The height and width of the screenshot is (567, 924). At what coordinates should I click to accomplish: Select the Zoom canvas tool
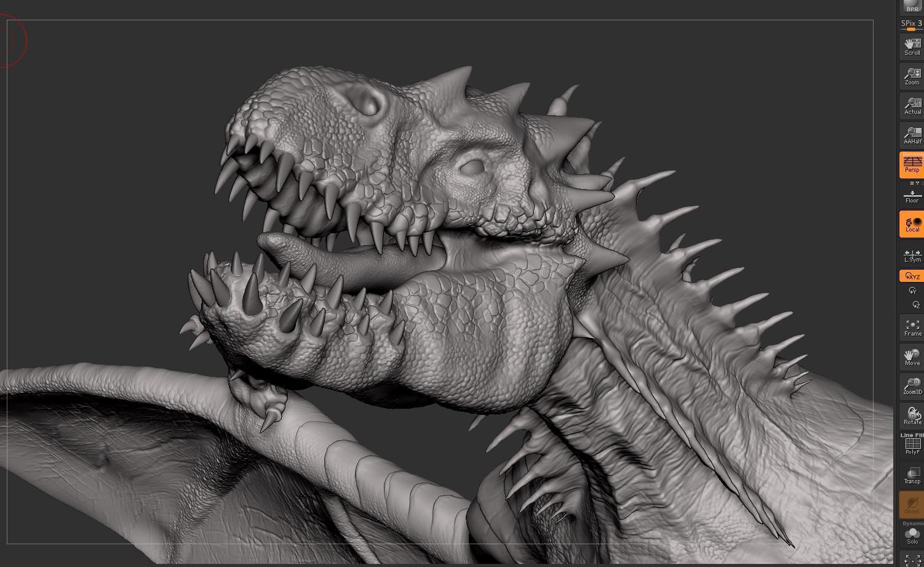click(912, 76)
